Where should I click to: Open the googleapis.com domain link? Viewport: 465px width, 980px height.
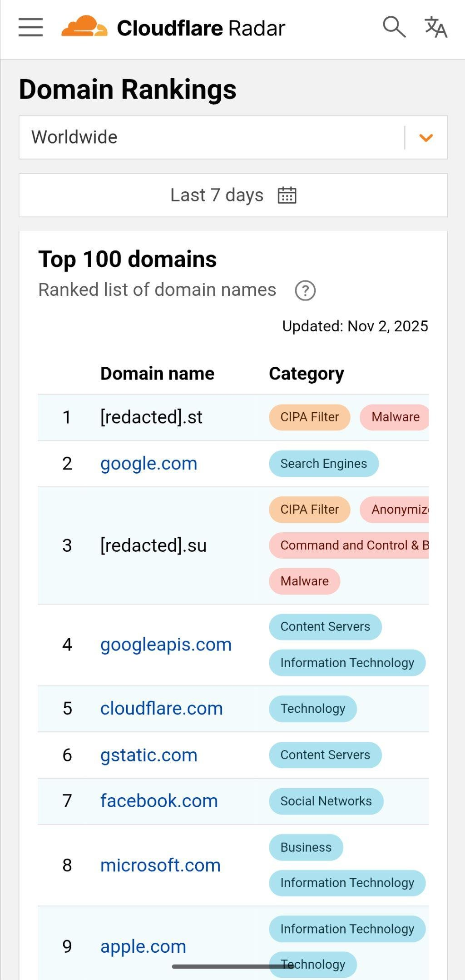[166, 645]
